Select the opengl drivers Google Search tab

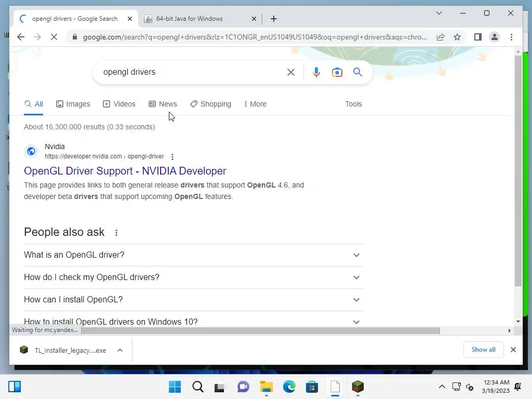coord(75,19)
